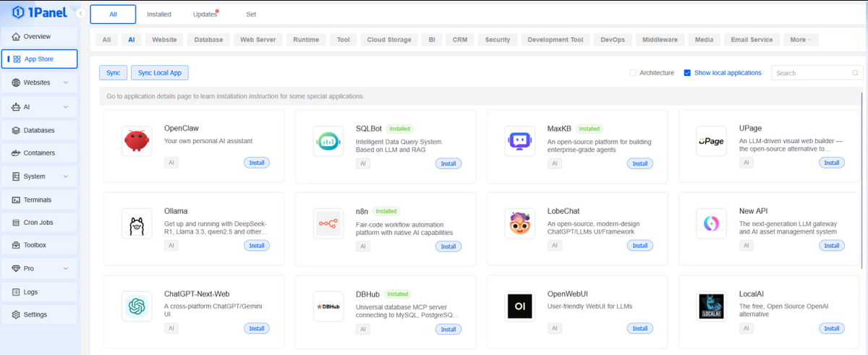Expand the Pro sidebar menu
The width and height of the screenshot is (868, 355).
66,268
